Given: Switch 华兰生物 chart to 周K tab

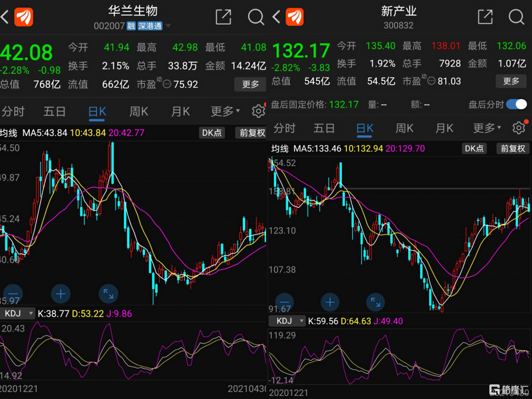Looking at the screenshot, I should 139,111.
